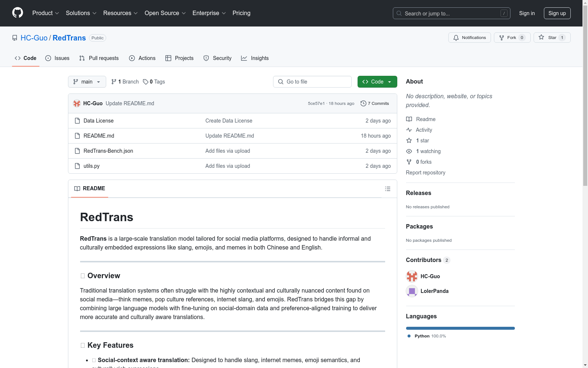Click the star count badge 1

point(562,38)
